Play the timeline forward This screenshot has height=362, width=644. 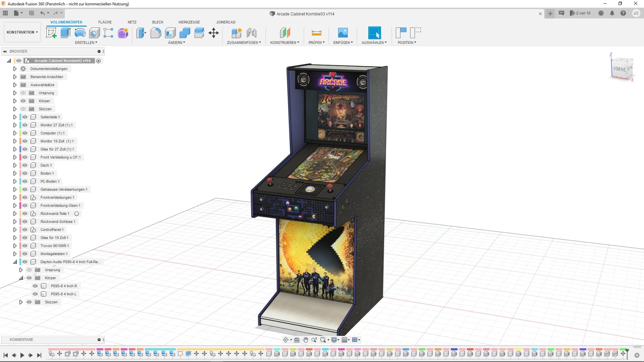coord(22,355)
